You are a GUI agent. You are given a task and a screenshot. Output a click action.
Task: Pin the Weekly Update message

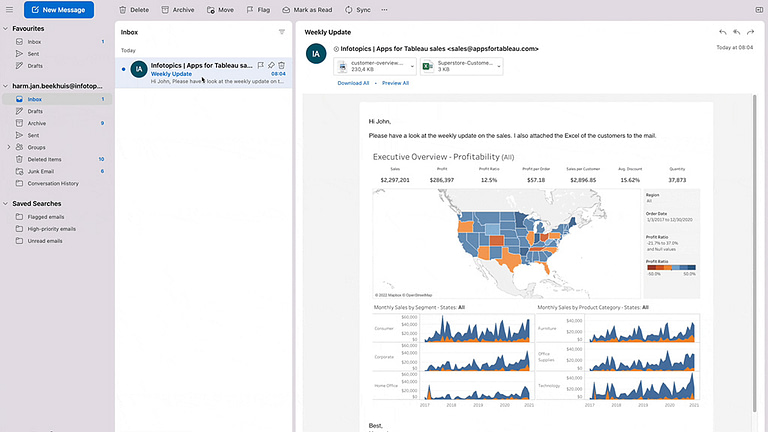point(271,65)
